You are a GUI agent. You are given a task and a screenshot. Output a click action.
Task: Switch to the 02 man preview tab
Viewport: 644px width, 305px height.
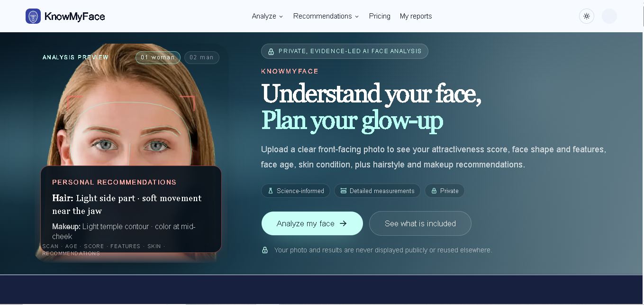pyautogui.click(x=201, y=57)
